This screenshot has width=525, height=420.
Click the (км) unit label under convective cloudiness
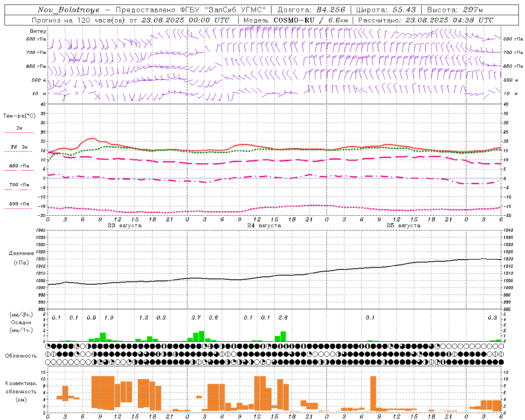point(21,399)
